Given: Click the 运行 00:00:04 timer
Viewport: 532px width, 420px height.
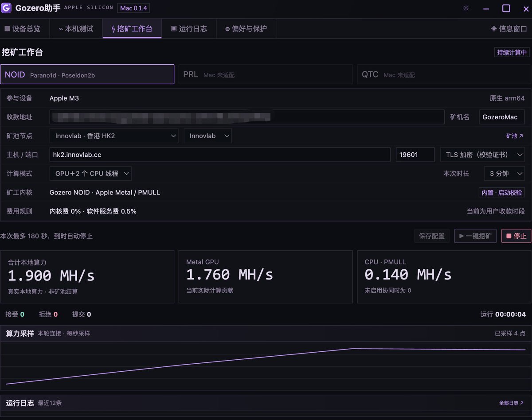Looking at the screenshot, I should [503, 314].
